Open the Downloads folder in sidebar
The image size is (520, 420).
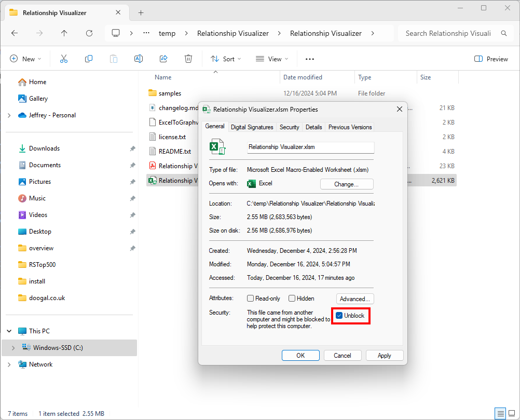[44, 148]
